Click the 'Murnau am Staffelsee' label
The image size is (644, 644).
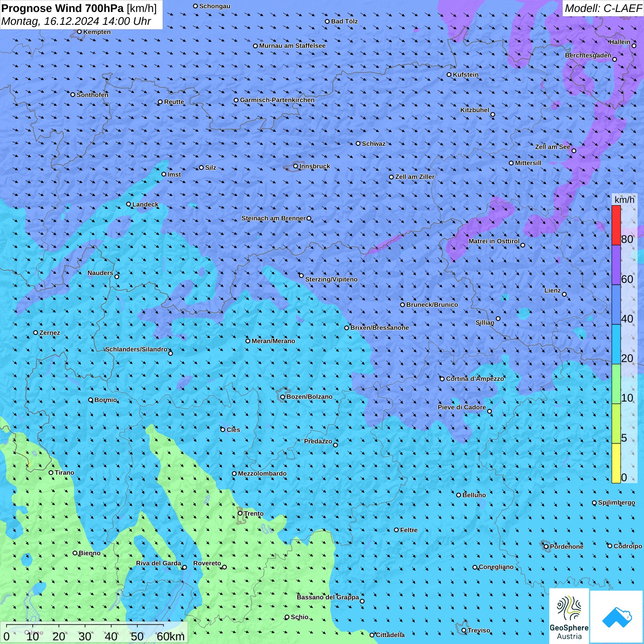tap(292, 46)
